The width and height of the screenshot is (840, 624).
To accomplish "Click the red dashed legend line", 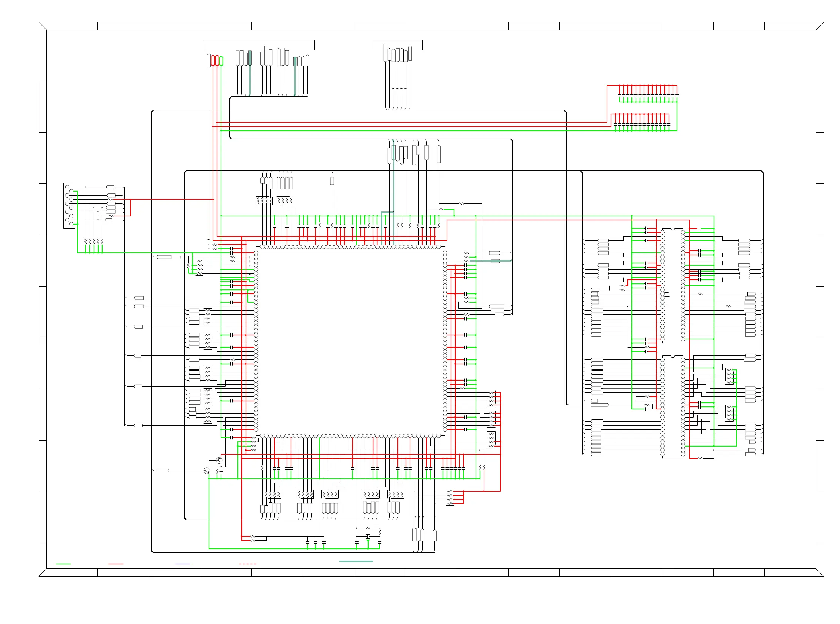I will point(247,564).
